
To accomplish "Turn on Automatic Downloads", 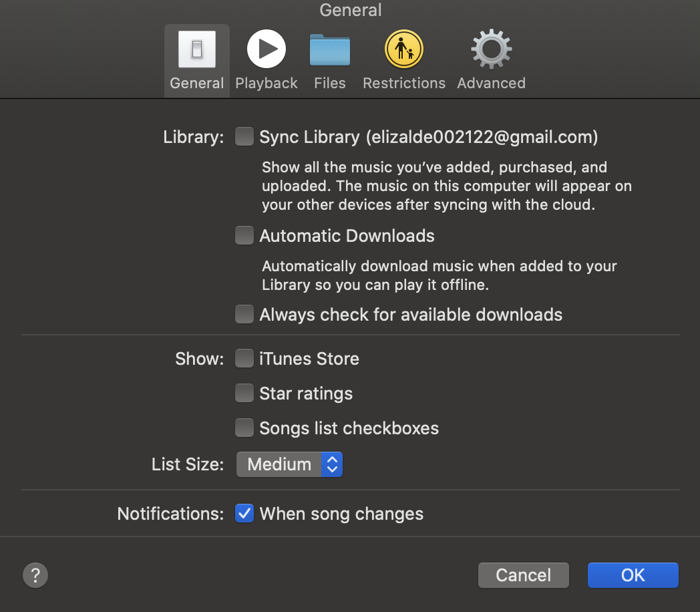I will (x=244, y=236).
